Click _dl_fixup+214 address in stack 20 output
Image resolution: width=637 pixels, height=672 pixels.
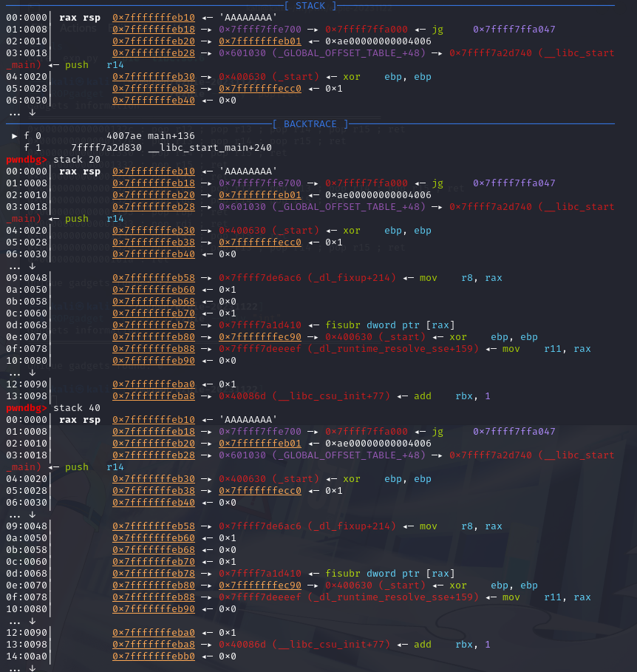point(307,278)
